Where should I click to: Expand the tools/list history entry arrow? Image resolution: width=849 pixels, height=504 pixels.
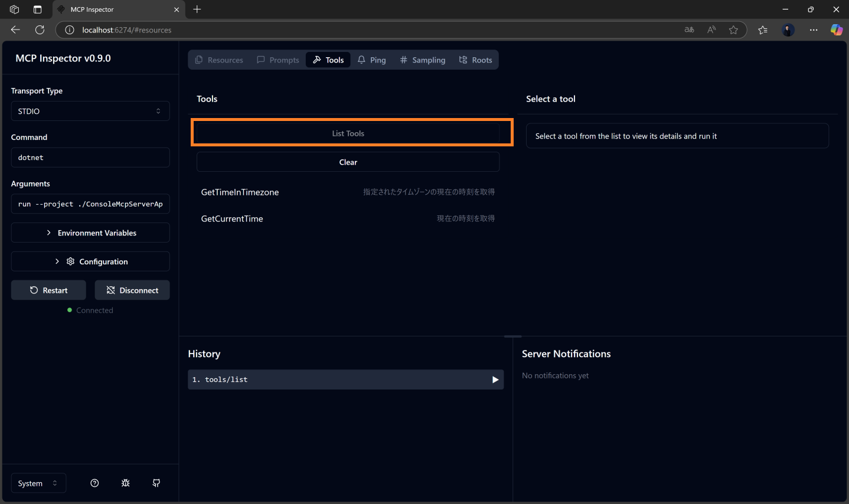click(495, 379)
